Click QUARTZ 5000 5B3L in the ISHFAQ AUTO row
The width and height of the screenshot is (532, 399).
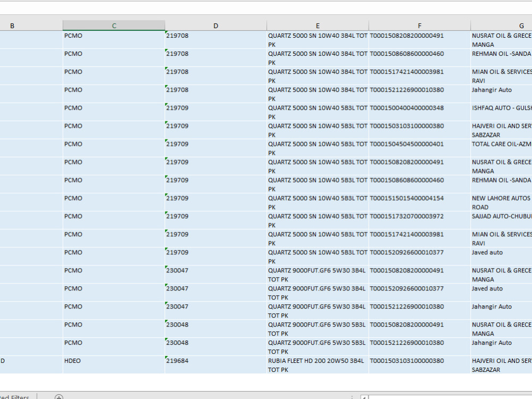pos(318,112)
